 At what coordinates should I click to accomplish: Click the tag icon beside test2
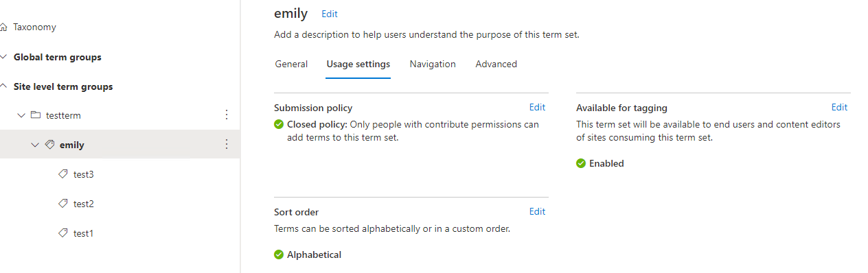click(63, 204)
